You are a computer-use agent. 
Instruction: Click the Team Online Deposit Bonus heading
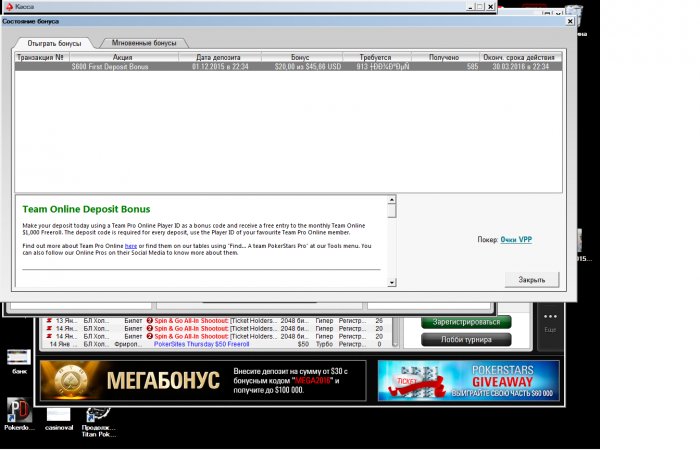pos(86,209)
